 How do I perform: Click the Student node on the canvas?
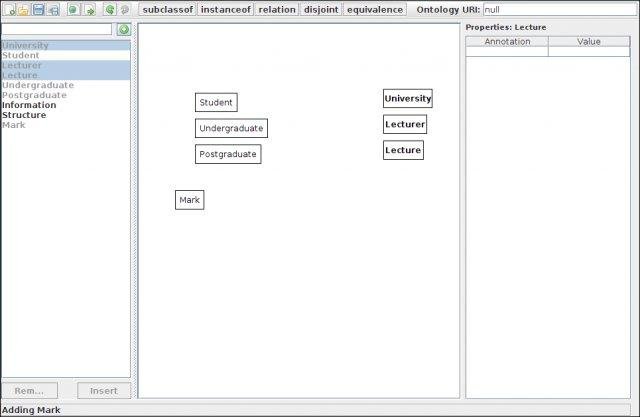[x=216, y=102]
